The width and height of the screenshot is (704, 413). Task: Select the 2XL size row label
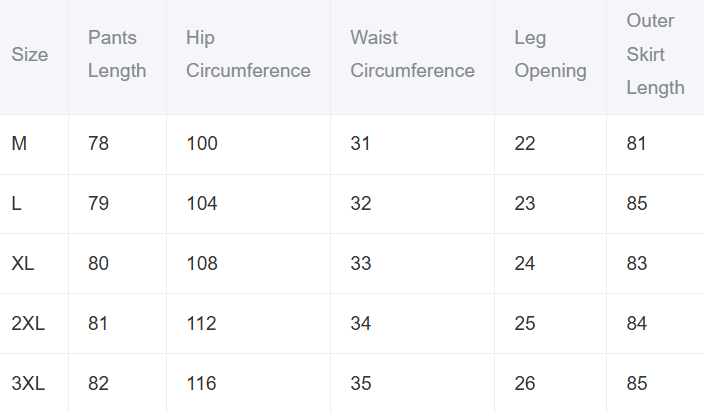click(29, 324)
